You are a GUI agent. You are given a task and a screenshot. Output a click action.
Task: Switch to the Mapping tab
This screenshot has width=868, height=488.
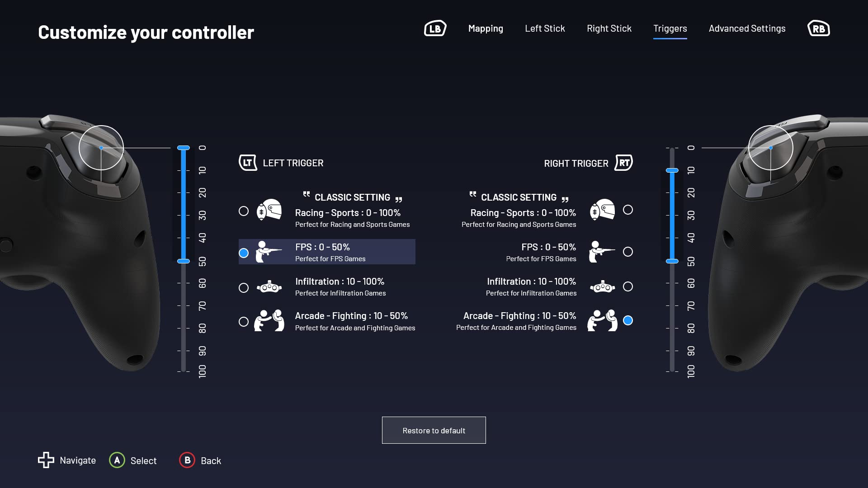486,28
